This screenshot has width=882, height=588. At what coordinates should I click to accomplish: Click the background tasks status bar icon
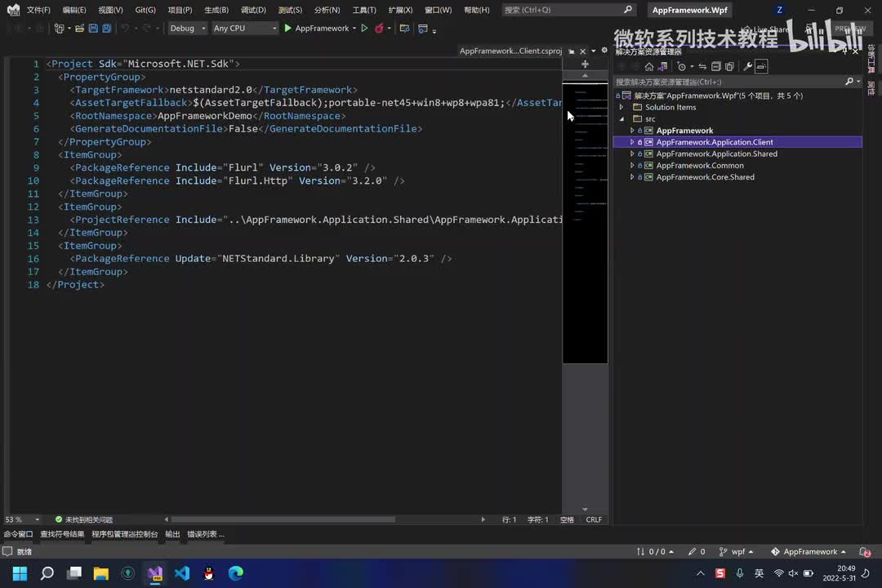click(7, 551)
